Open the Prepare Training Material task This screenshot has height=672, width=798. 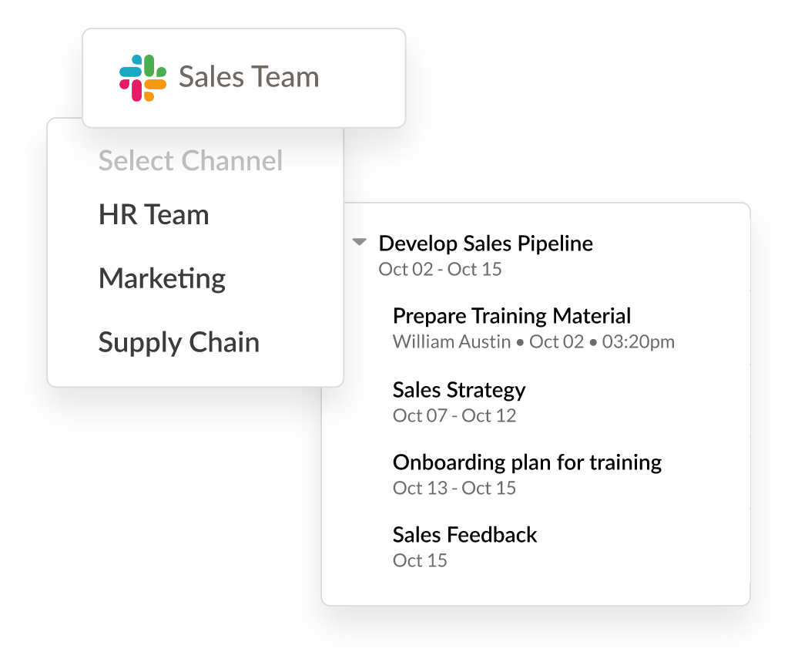click(x=511, y=316)
